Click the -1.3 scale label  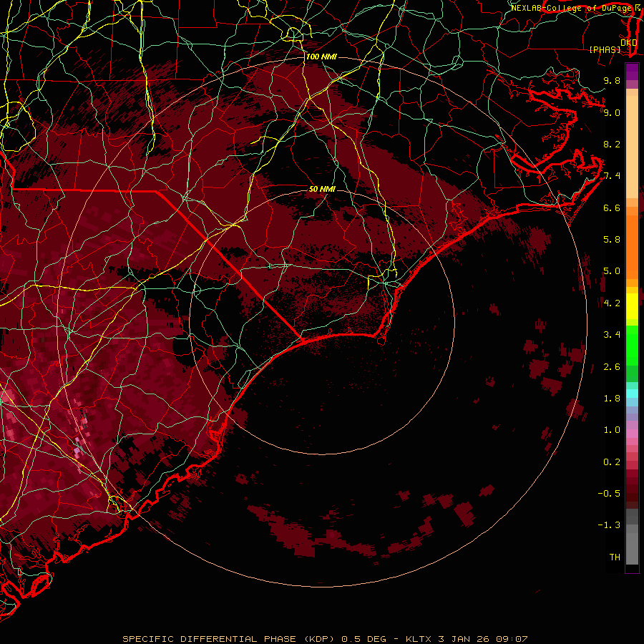[x=609, y=525]
